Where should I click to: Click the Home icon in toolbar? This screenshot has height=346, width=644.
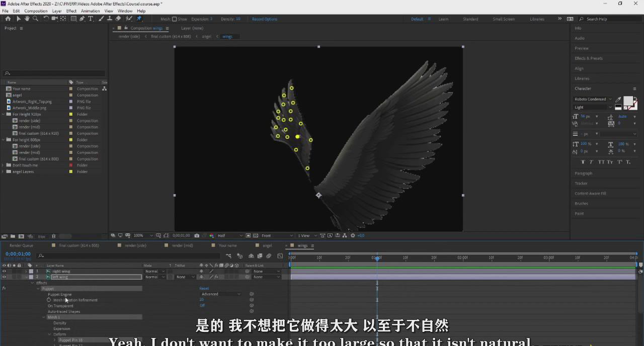(8, 19)
